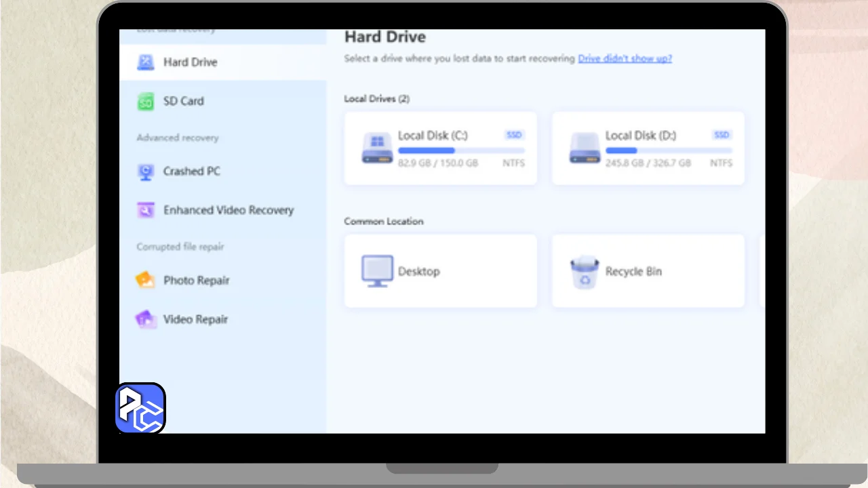Click the "Common Location" heading

(384, 222)
